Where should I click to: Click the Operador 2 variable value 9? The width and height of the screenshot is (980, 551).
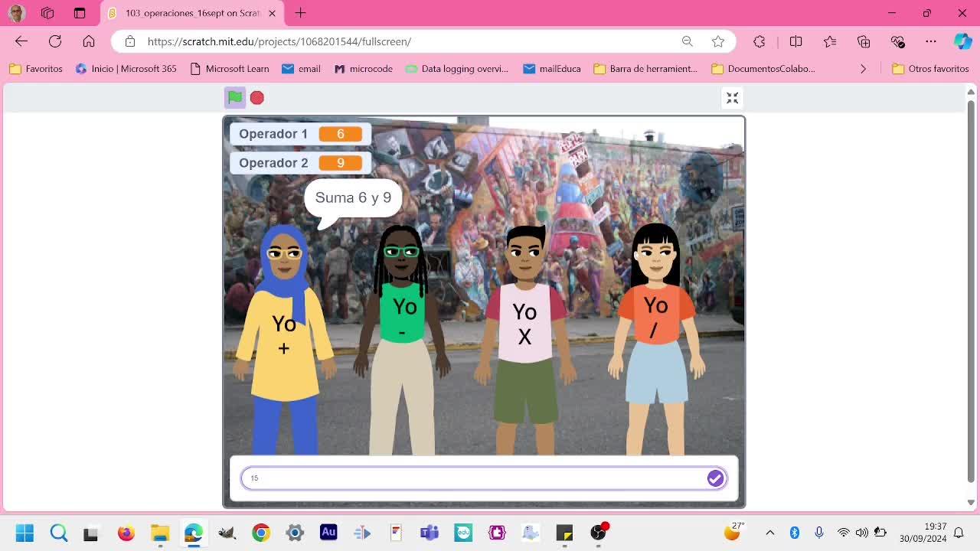tap(341, 163)
